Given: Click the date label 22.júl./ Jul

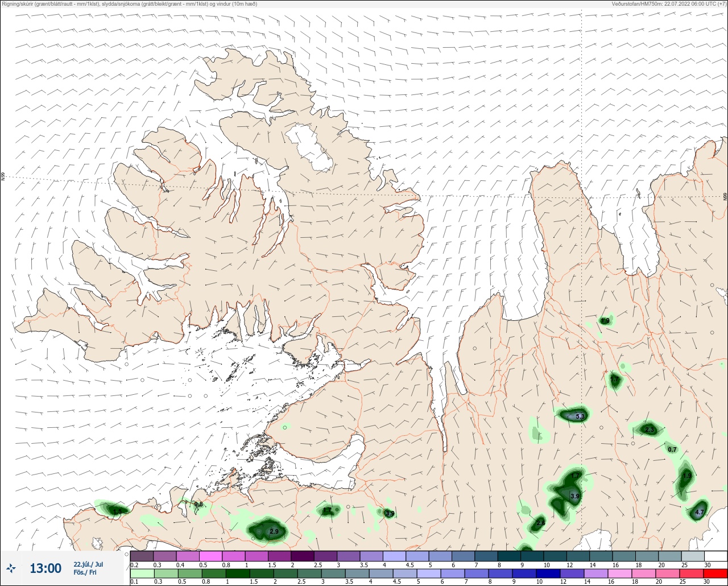Looking at the screenshot, I should [x=88, y=564].
